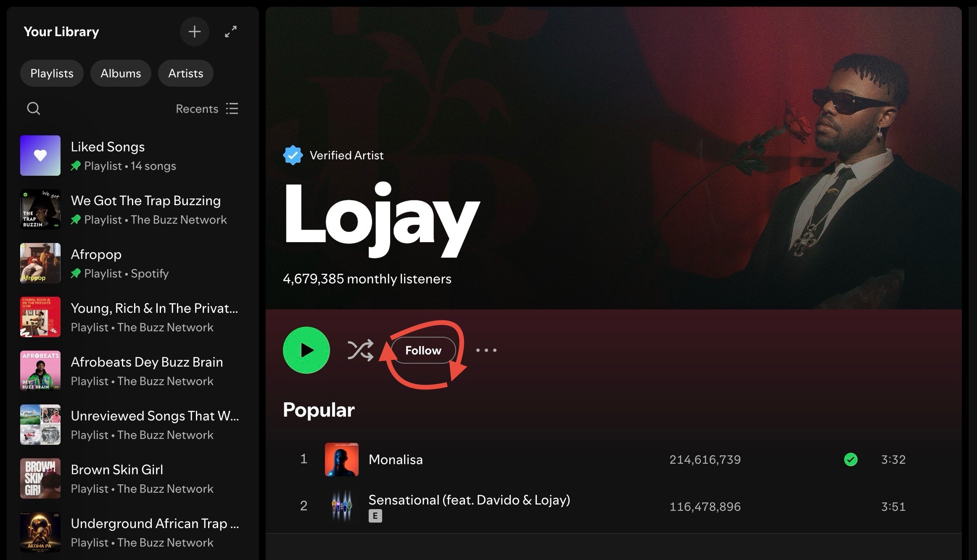This screenshot has height=560, width=977.
Task: Select the Sensational (feat. Davido & Lojay) track
Action: pos(469,500)
